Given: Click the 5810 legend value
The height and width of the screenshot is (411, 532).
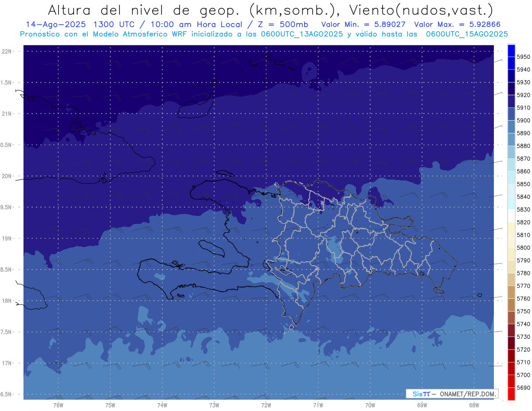Looking at the screenshot, I should coord(524,235).
